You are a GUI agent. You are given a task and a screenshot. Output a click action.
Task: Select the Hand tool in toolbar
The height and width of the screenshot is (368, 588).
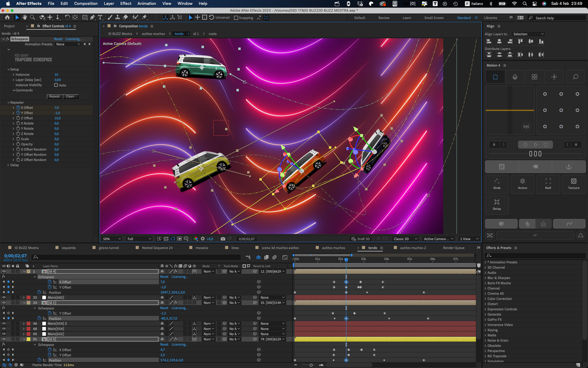[x=25, y=17]
